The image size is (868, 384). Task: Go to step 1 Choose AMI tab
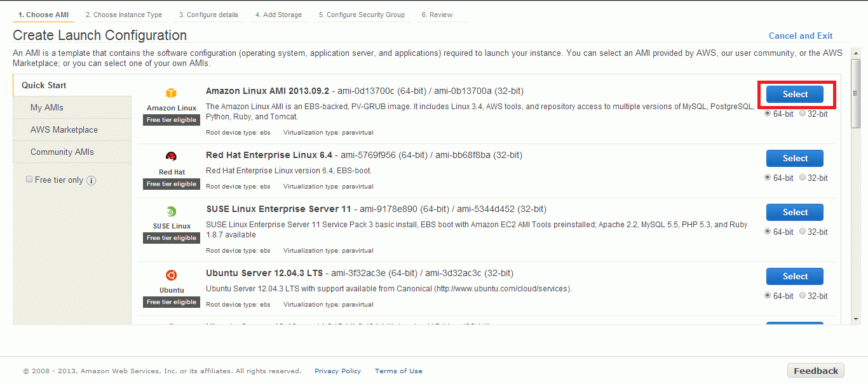pos(43,15)
